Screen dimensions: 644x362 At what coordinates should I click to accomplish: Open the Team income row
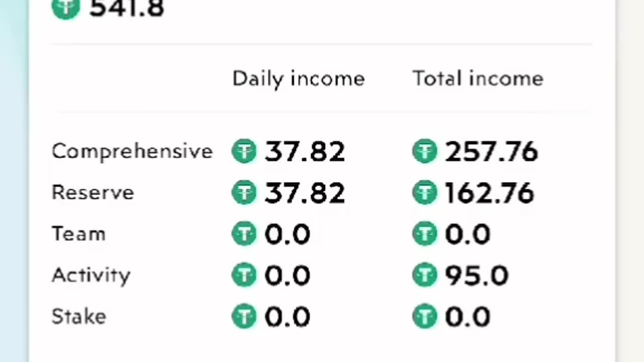point(78,234)
